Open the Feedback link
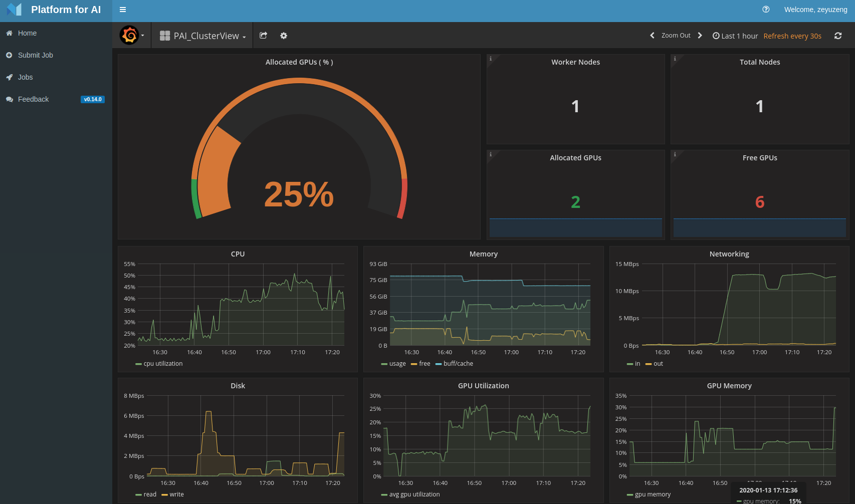The image size is (855, 504). point(33,99)
